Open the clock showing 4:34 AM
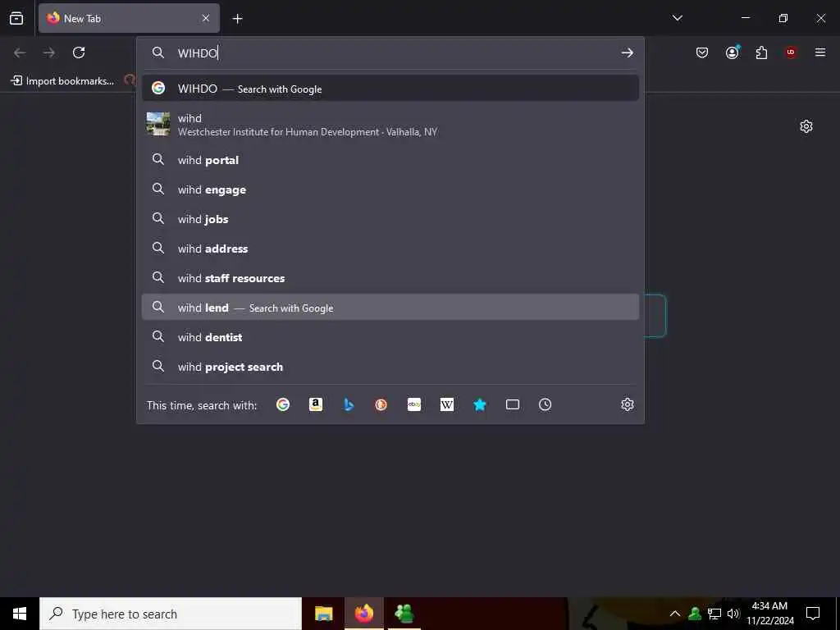 pos(769,614)
